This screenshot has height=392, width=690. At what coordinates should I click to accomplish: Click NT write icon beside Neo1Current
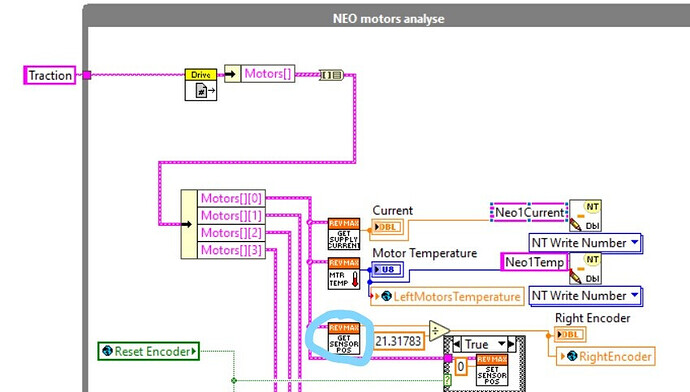click(x=585, y=216)
